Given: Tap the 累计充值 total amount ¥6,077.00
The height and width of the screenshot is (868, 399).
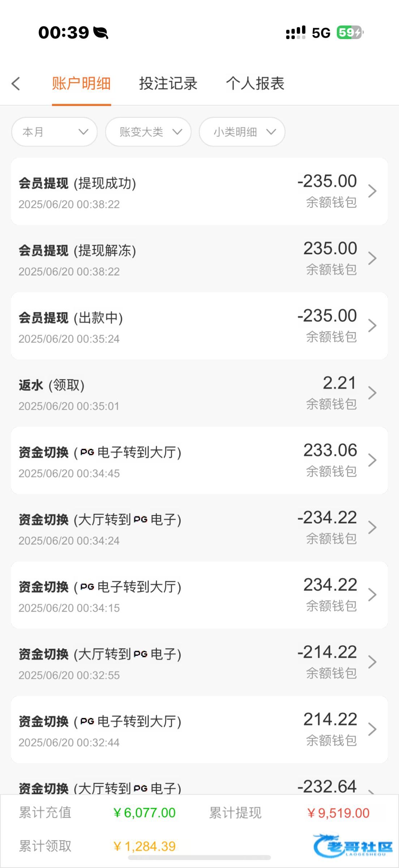Looking at the screenshot, I should click(x=145, y=813).
